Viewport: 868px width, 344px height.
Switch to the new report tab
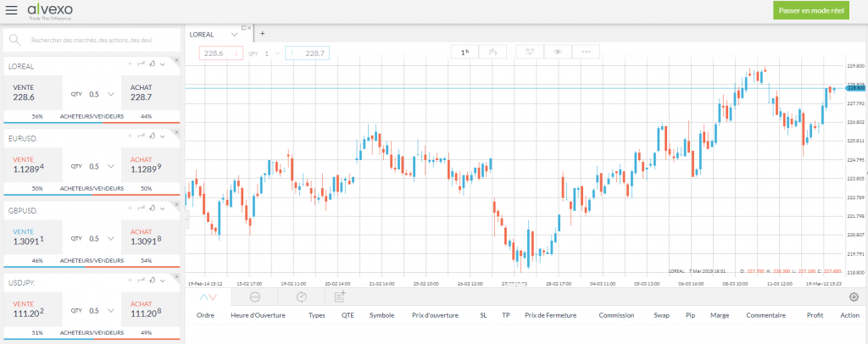(340, 297)
